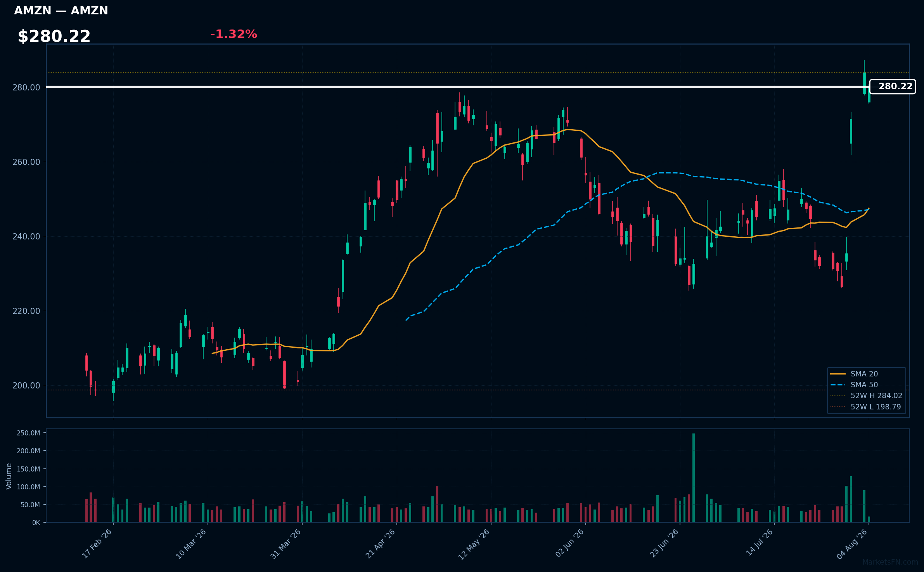
Task: Click the 240.00 price axis label
Action: coord(26,236)
